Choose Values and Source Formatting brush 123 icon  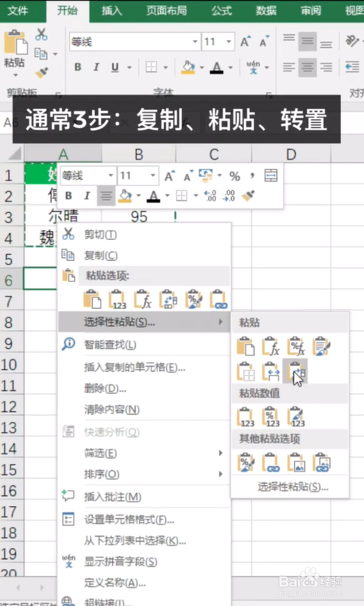click(297, 417)
